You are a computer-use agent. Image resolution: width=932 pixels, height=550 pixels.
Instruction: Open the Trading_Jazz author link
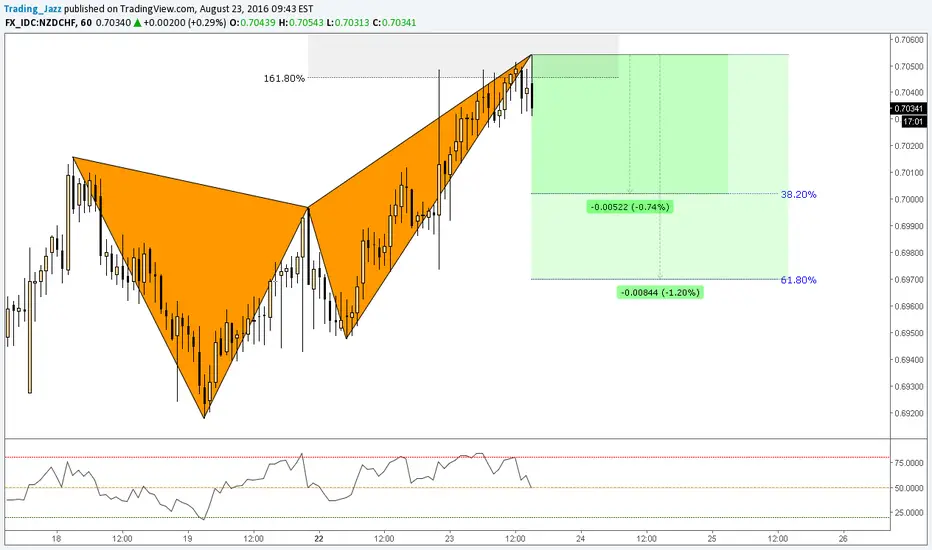coord(33,9)
